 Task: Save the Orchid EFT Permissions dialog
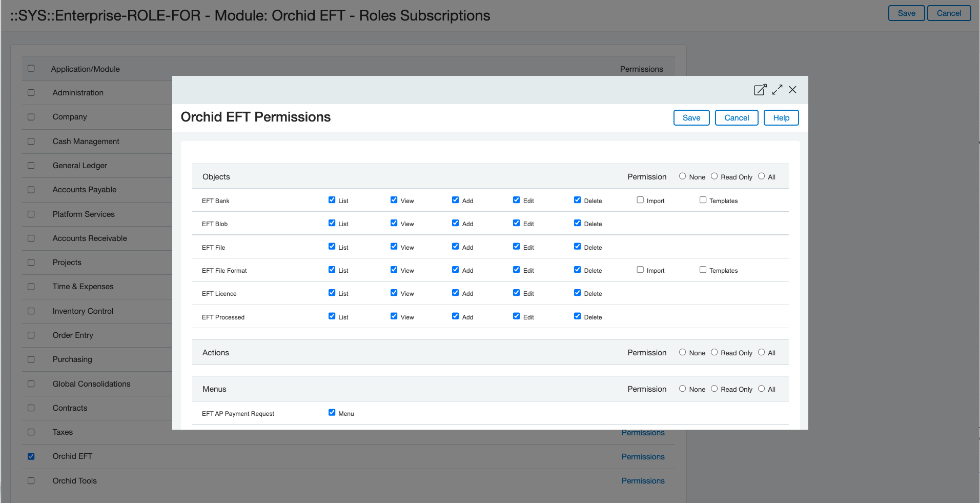tap(691, 118)
